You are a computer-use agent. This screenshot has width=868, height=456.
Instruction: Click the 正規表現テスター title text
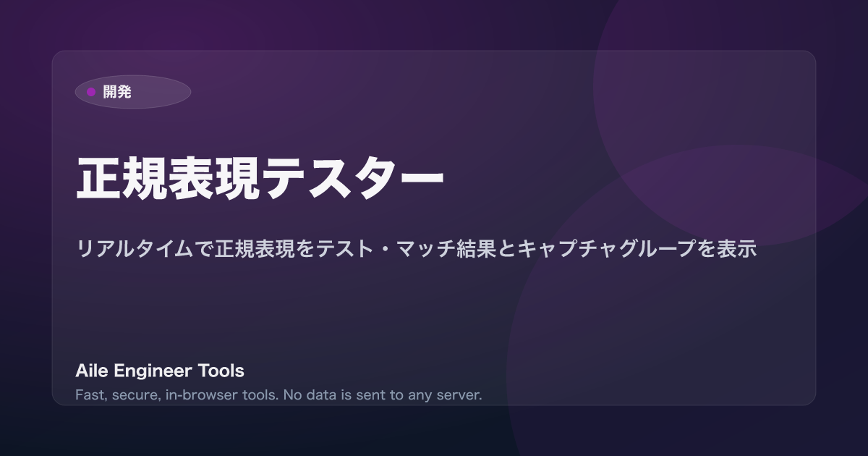(260, 177)
